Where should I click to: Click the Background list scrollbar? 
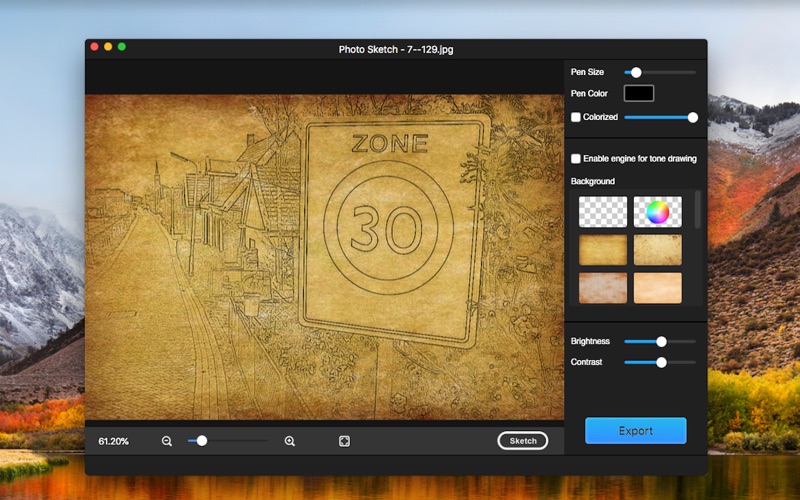[697, 212]
